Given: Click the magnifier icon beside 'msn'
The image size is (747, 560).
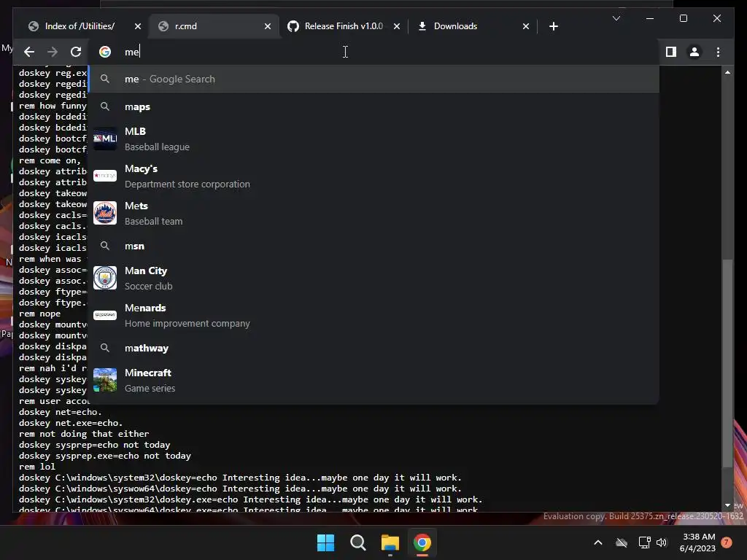Looking at the screenshot, I should click(x=105, y=246).
